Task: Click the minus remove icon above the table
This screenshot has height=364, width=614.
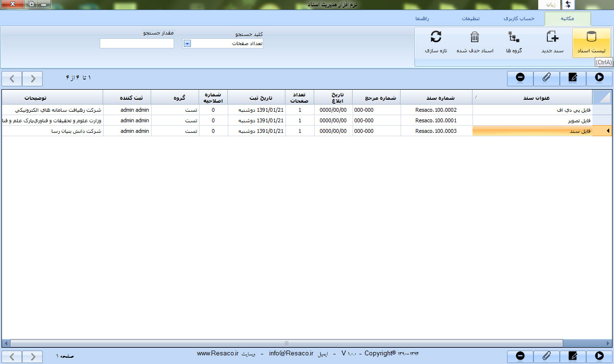Action: (x=520, y=78)
